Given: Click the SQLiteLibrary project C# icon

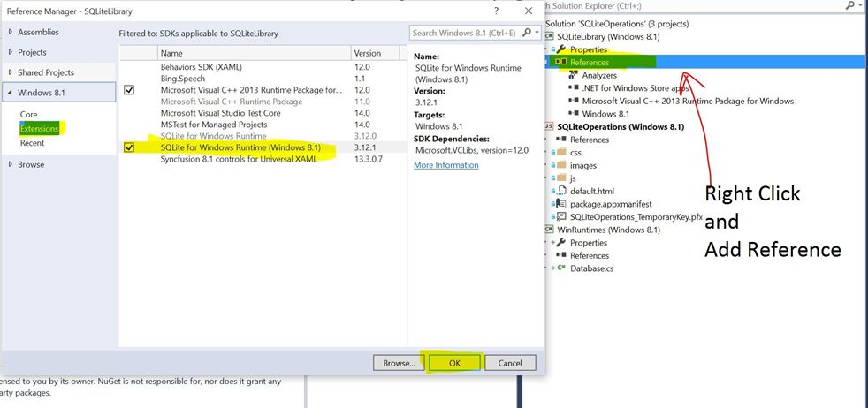Looking at the screenshot, I should pyautogui.click(x=549, y=36).
